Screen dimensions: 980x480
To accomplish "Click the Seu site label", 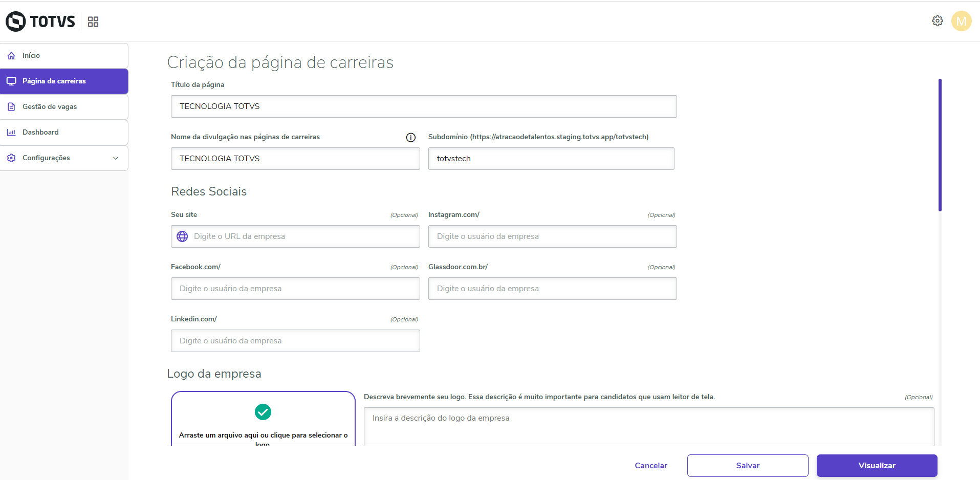I will point(184,215).
